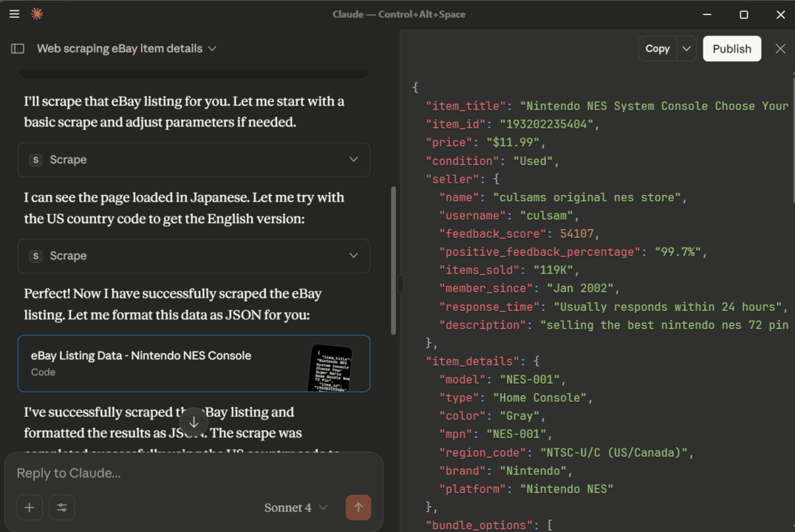Click the first Scrape tool icon
Viewport: 795px width, 532px height.
tap(35, 160)
